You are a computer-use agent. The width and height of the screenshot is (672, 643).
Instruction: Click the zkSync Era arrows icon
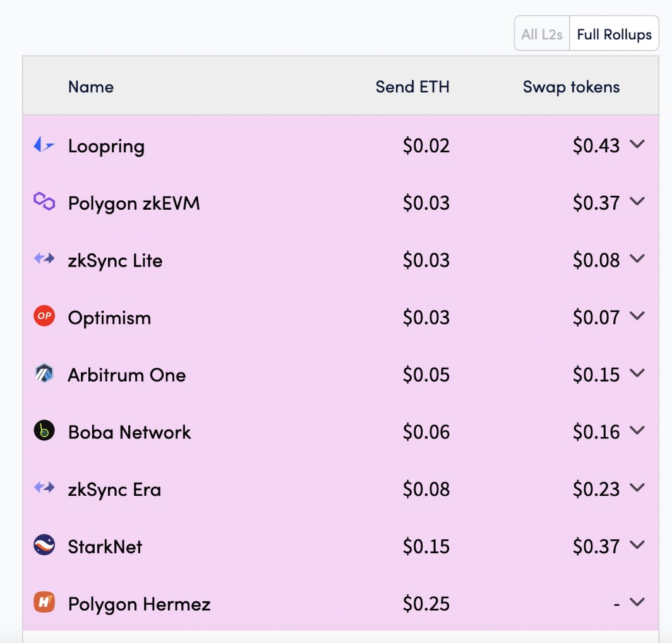(44, 488)
